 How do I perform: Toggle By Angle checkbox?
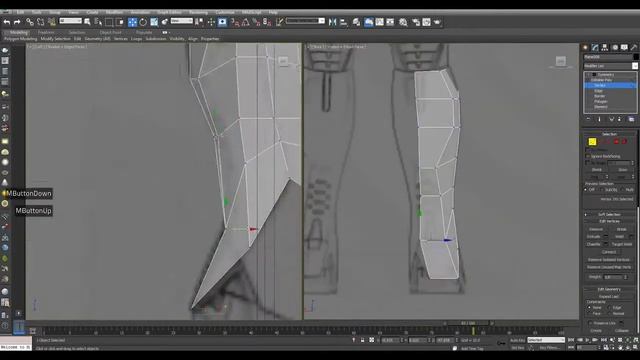(588, 163)
